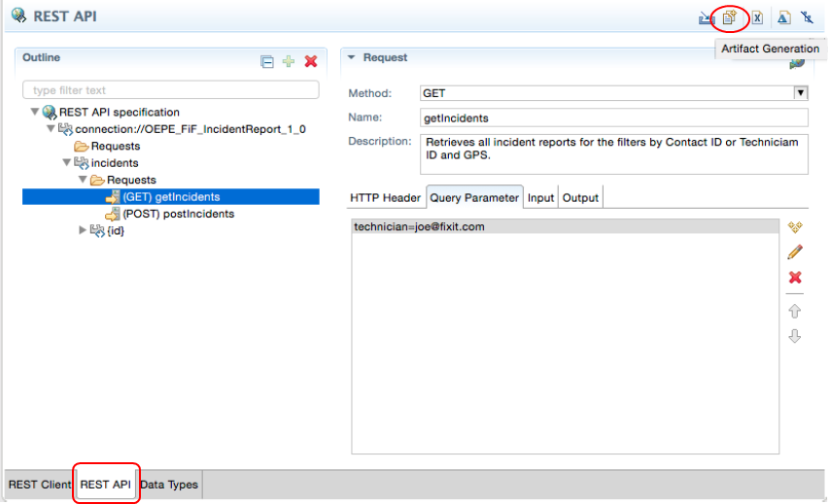Click the Outline panel title
829x504 pixels.
click(41, 57)
